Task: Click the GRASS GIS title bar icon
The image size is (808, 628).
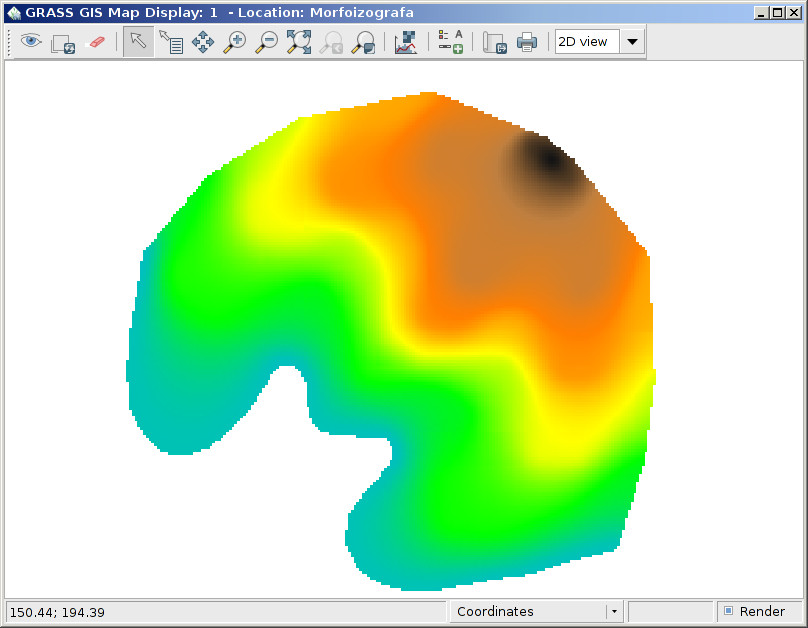Action: click(x=14, y=11)
